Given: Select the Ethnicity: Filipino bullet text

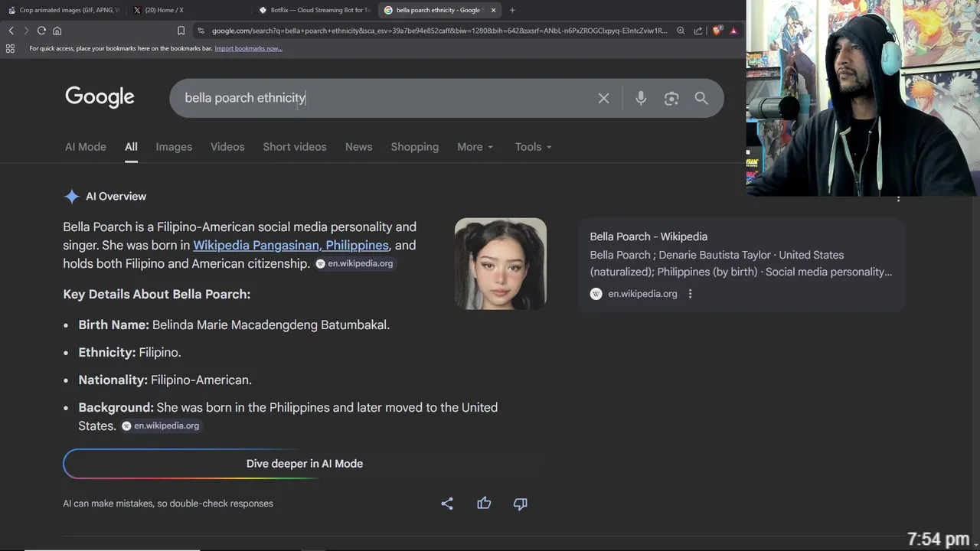Looking at the screenshot, I should 129,352.
